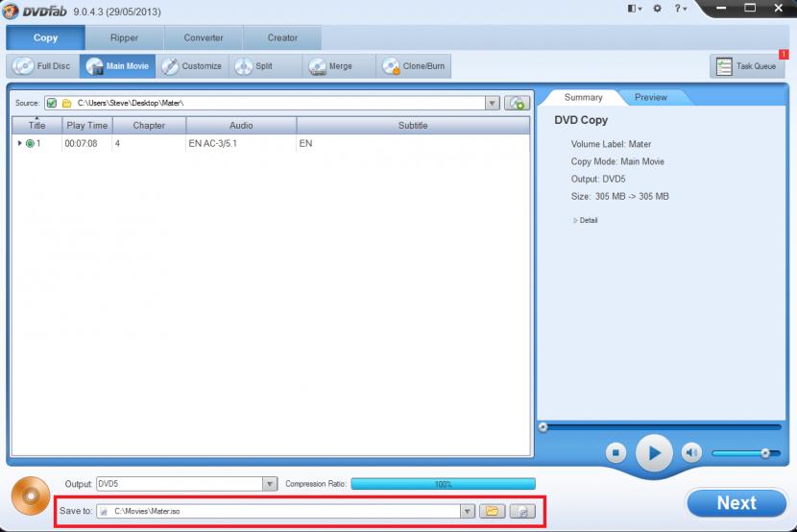
Task: Open the Source path dropdown
Action: pyautogui.click(x=492, y=103)
